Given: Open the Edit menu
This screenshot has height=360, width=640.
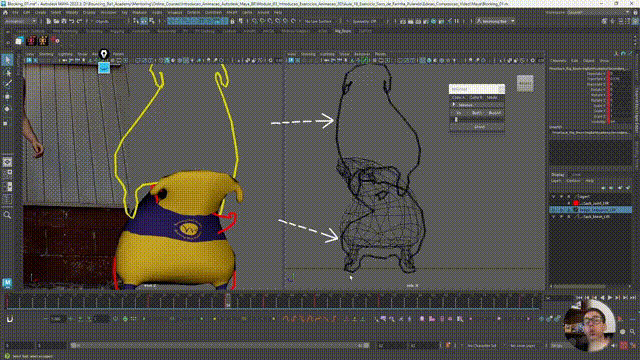Looking at the screenshot, I should (x=27, y=13).
